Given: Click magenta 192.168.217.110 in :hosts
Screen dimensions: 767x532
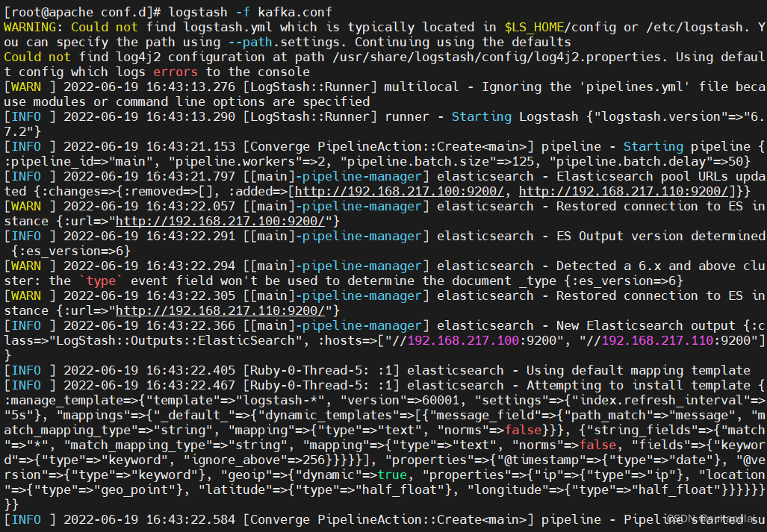Looking at the screenshot, I should click(x=657, y=340).
